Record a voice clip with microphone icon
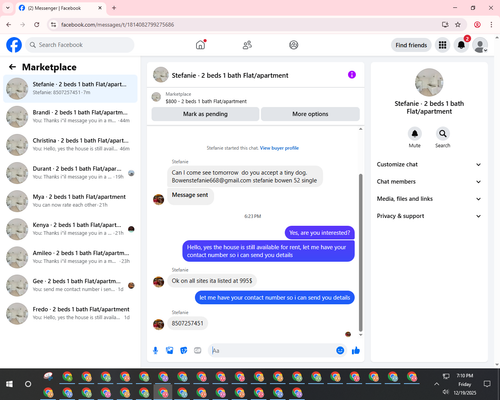Image resolution: width=500 pixels, height=400 pixels. pos(155,350)
